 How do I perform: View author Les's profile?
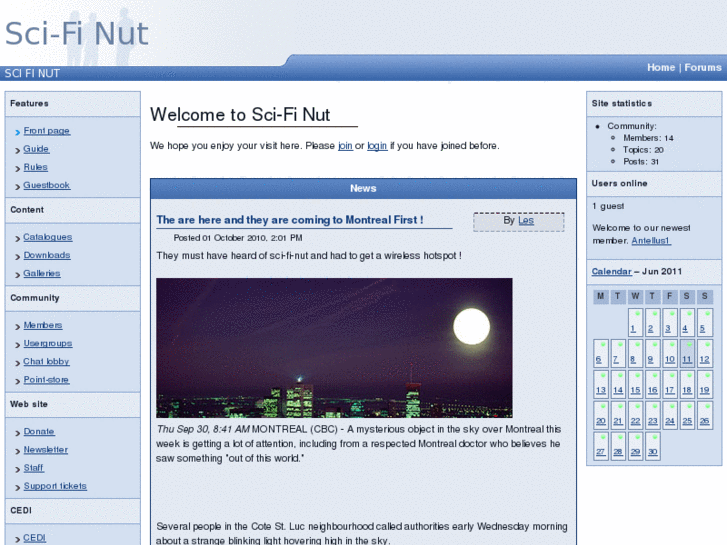click(x=526, y=221)
